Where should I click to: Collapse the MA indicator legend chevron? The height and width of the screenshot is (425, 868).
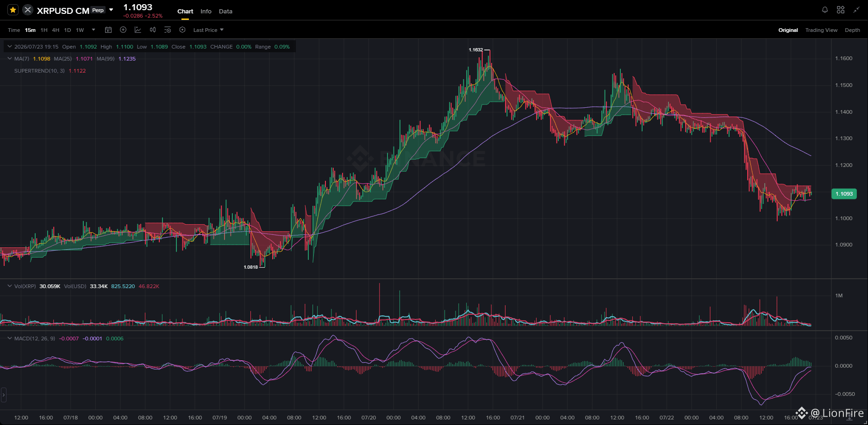click(x=9, y=59)
